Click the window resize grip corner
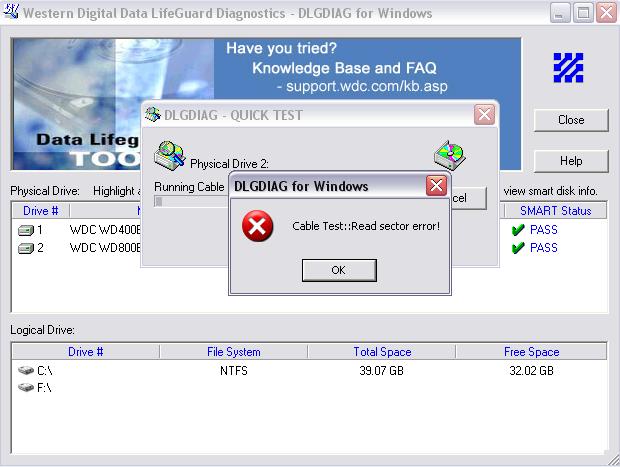The image size is (620, 467). click(x=613, y=460)
